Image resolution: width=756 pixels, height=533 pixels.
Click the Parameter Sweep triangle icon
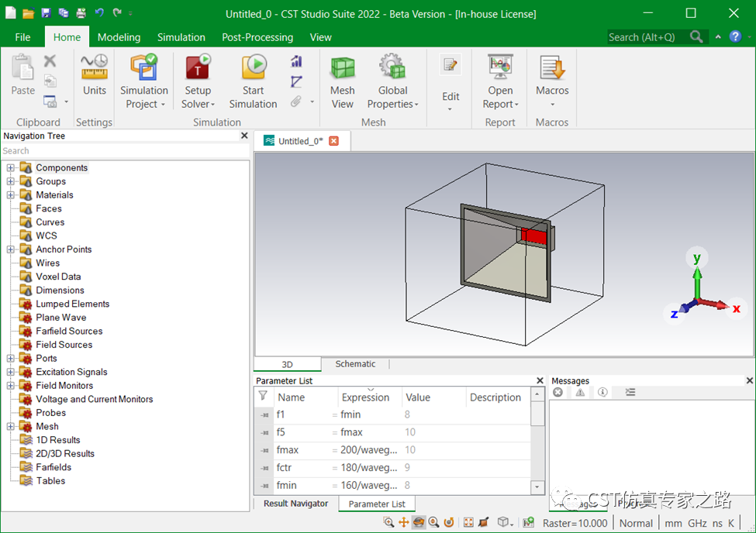(x=296, y=82)
